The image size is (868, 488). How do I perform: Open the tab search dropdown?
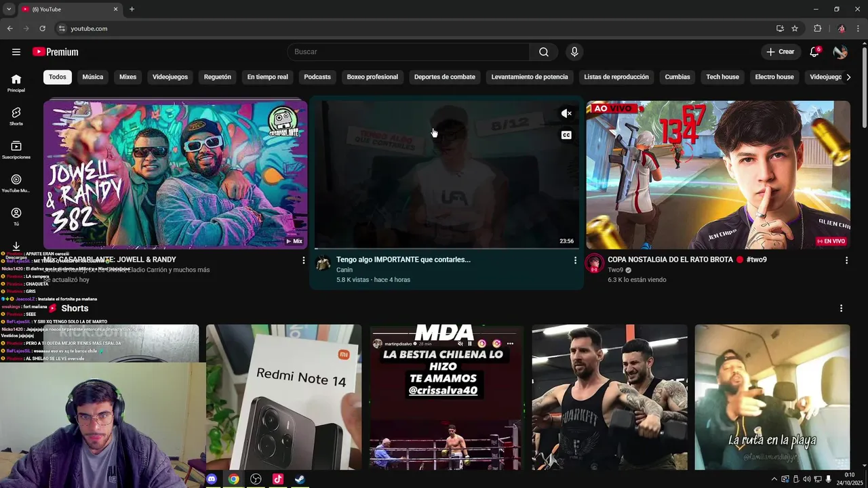pos(9,9)
